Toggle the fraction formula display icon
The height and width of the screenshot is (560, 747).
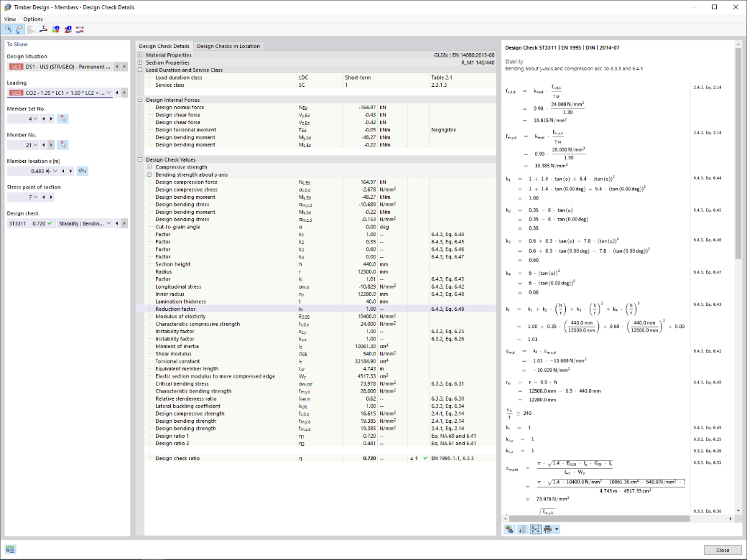click(x=535, y=529)
